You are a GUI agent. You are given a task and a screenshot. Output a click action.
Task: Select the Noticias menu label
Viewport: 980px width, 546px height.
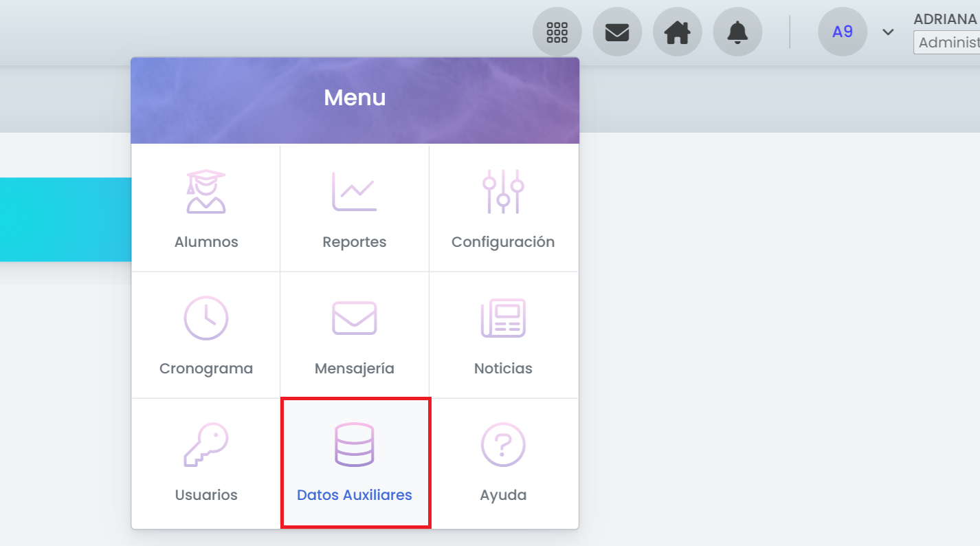[503, 369]
